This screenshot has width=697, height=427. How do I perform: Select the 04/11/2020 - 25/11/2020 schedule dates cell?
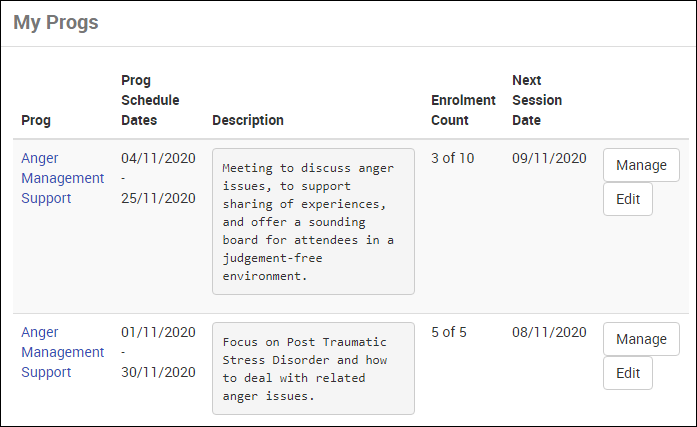tap(158, 178)
